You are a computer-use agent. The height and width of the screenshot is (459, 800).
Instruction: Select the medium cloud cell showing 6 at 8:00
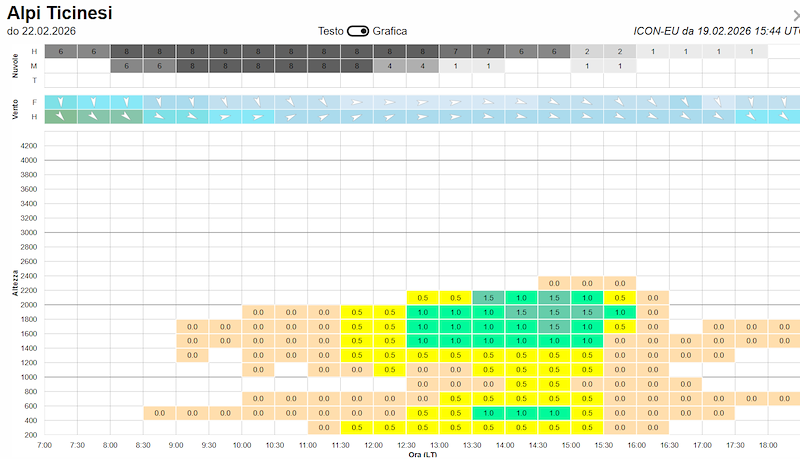point(127,66)
